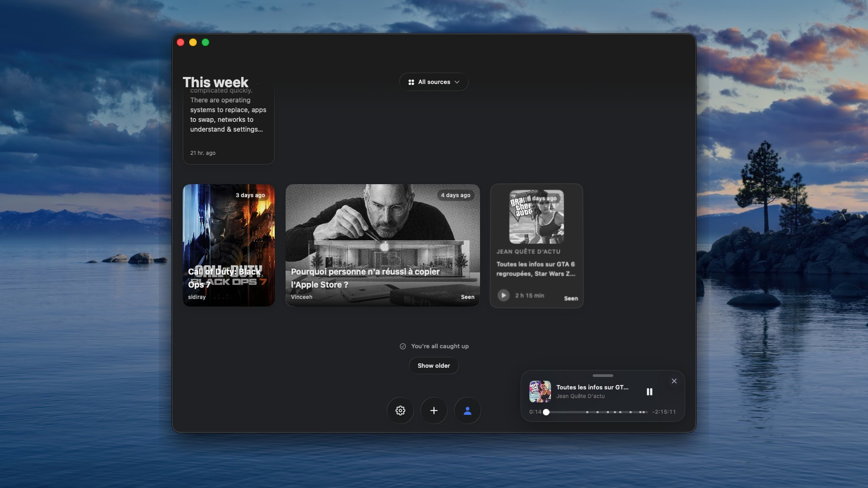Click the GTA cover art in podcast card
The width and height of the screenshot is (868, 488).
(x=536, y=217)
